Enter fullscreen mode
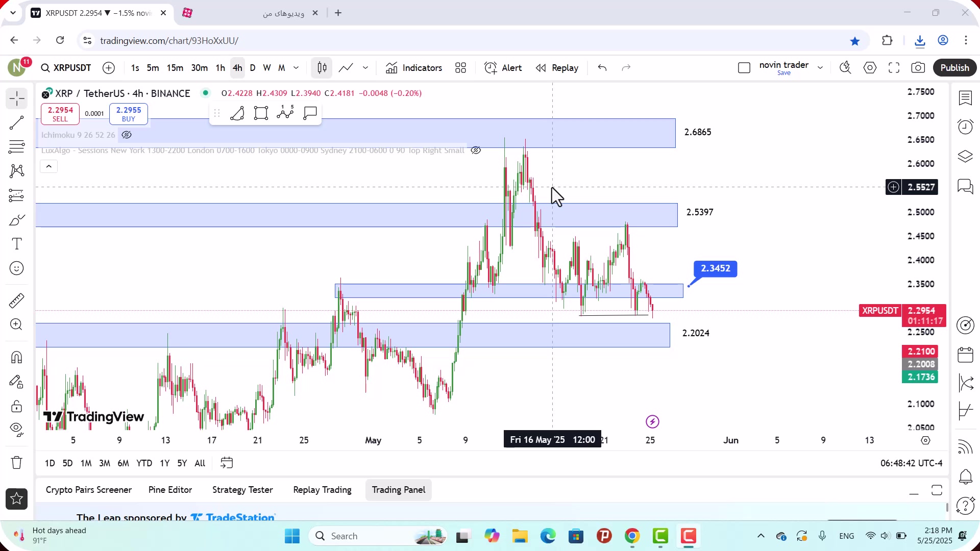980x551 pixels. 894,68
